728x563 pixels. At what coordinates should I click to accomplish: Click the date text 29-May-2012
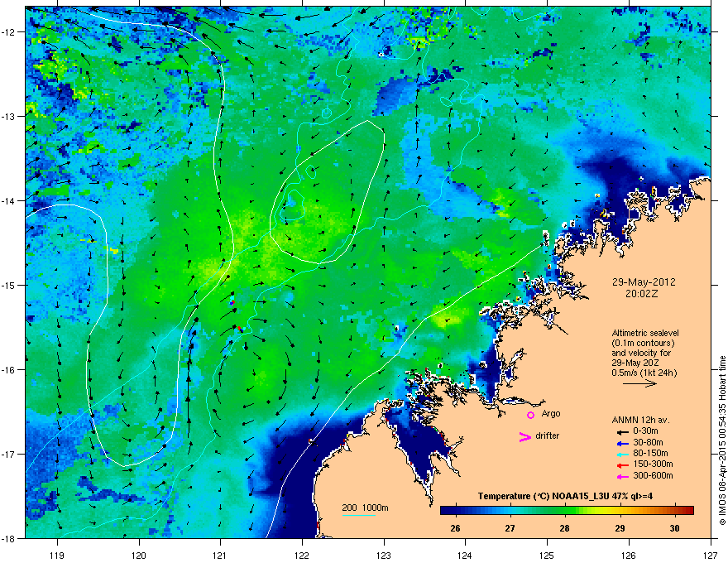pyautogui.click(x=644, y=282)
